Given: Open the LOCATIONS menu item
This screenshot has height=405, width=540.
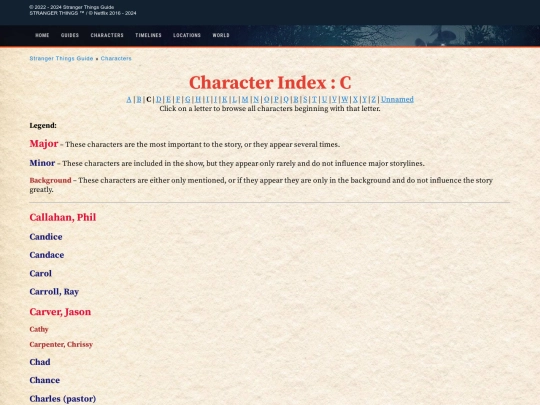Looking at the screenshot, I should [x=187, y=35].
